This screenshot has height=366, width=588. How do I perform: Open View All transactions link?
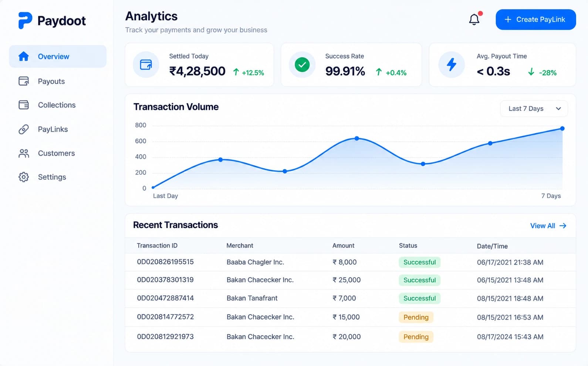pyautogui.click(x=548, y=226)
